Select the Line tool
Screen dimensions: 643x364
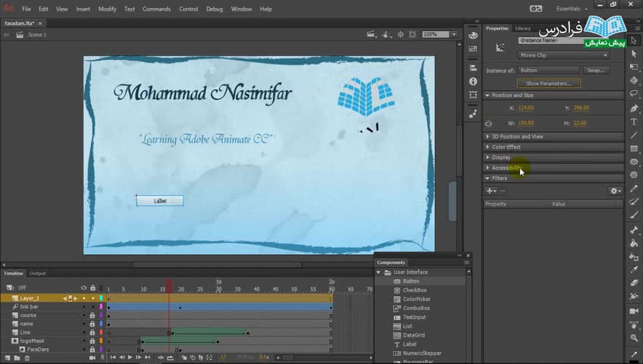634,135
